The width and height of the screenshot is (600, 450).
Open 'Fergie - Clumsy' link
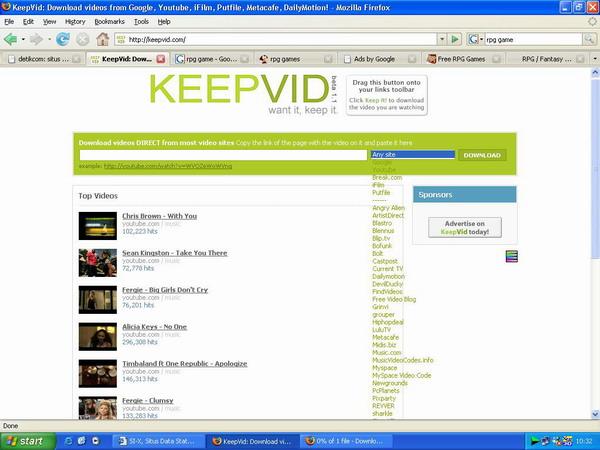[148, 401]
